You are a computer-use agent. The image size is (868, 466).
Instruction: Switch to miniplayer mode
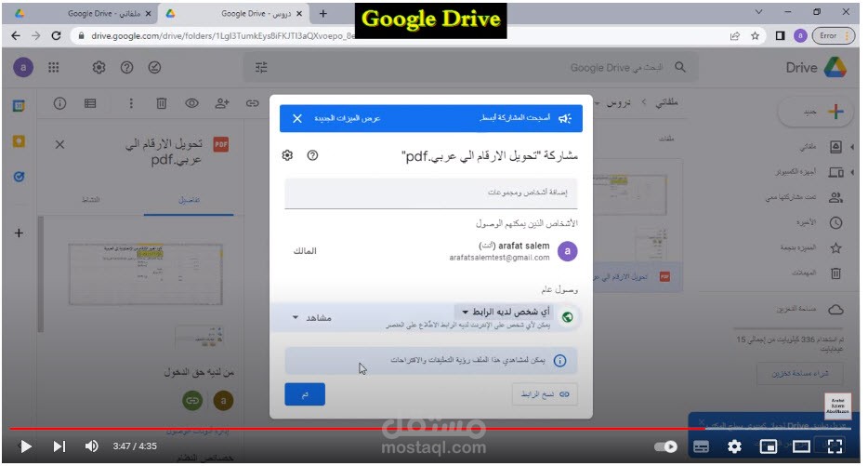tap(769, 447)
